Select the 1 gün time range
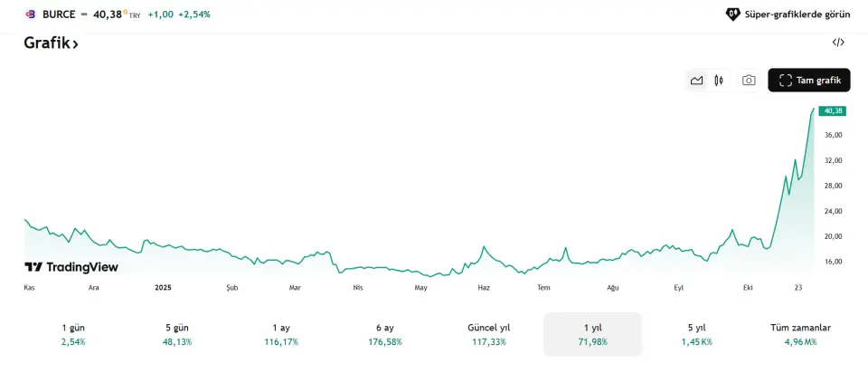This screenshot has height=373, width=868. (73, 334)
